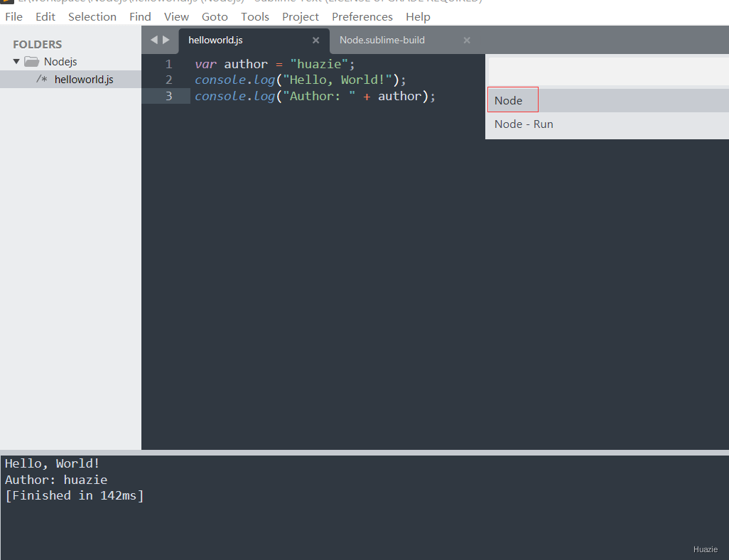Click the close icon on the helloworld.js tab
The image size is (729, 560).
tap(315, 40)
